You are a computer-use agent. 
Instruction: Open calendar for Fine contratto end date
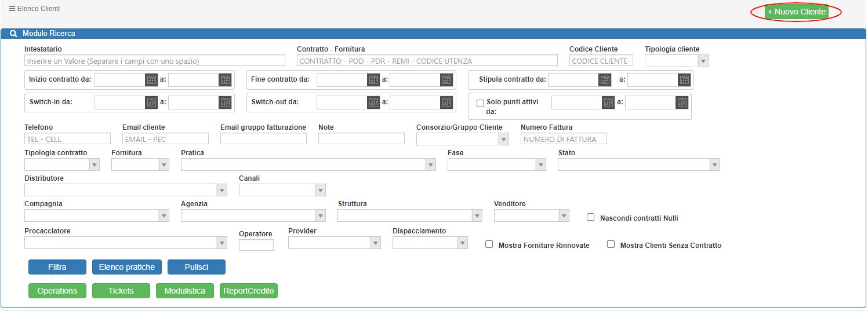coord(446,80)
